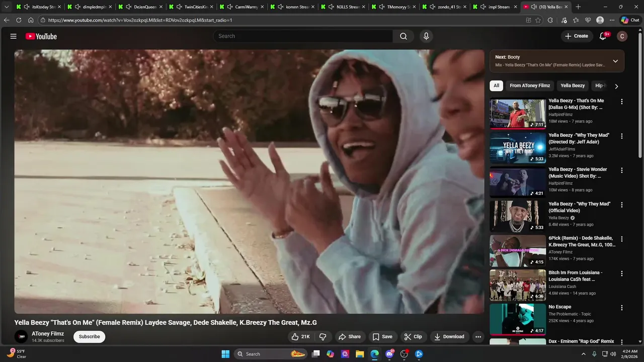Open the Copilot Chat button

[x=630, y=20]
